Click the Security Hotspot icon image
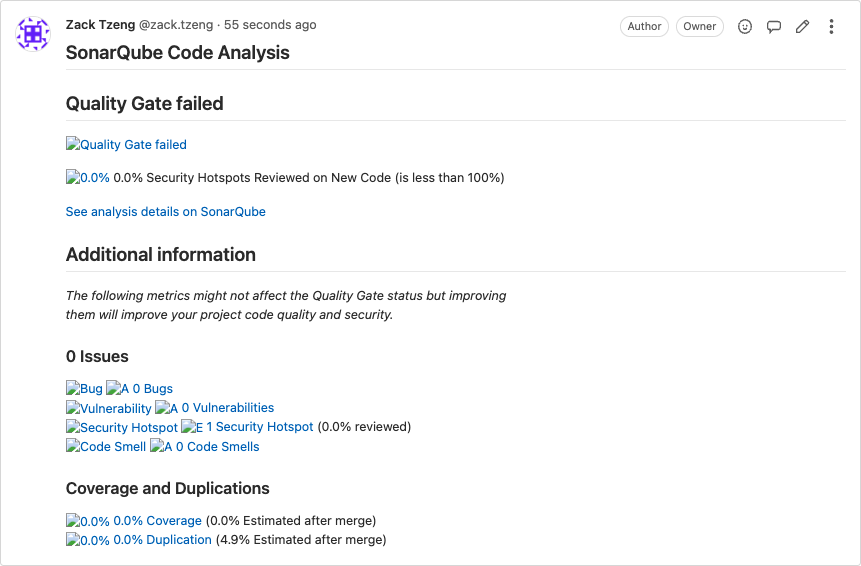The image size is (861, 566). [121, 428]
